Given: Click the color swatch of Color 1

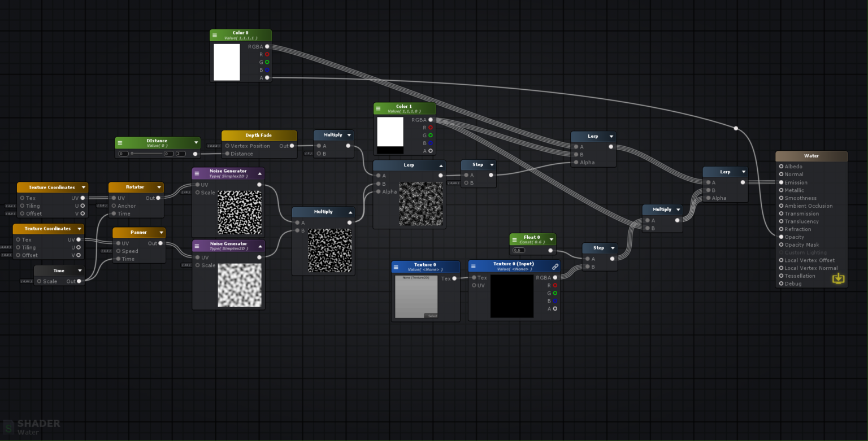Looking at the screenshot, I should click(x=390, y=136).
